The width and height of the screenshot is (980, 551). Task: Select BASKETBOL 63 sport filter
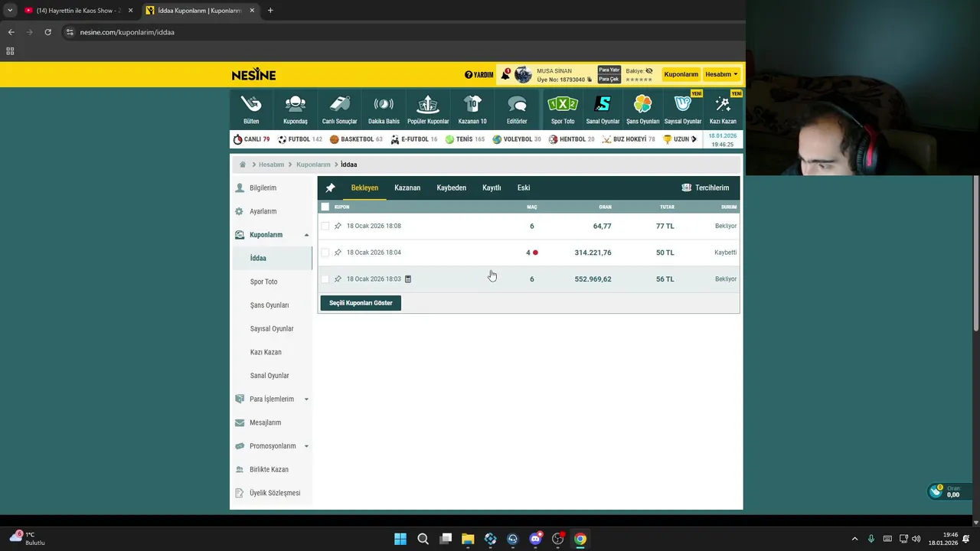(356, 139)
